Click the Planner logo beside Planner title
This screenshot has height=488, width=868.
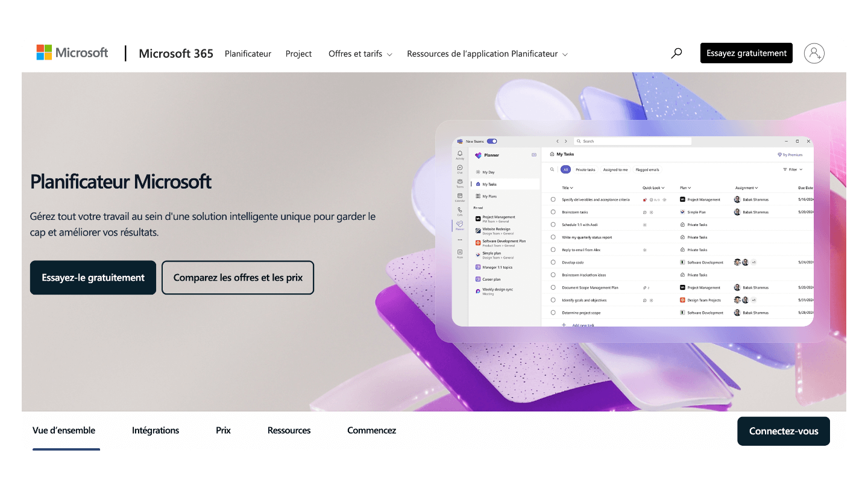[479, 155]
